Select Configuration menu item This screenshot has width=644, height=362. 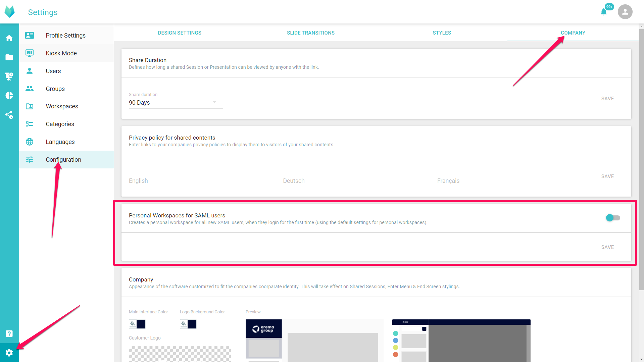pyautogui.click(x=66, y=160)
